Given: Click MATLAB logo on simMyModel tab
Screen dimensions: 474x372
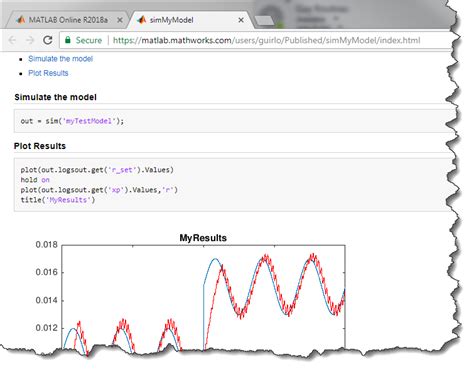Looking at the screenshot, I should (x=142, y=20).
